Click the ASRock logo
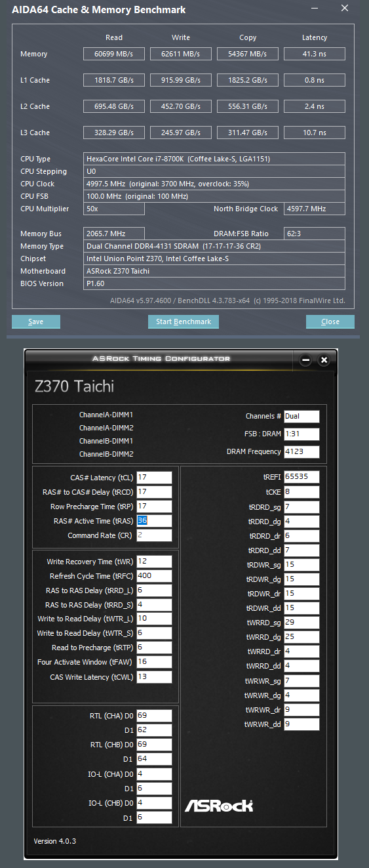The image size is (369, 868). pos(218,806)
